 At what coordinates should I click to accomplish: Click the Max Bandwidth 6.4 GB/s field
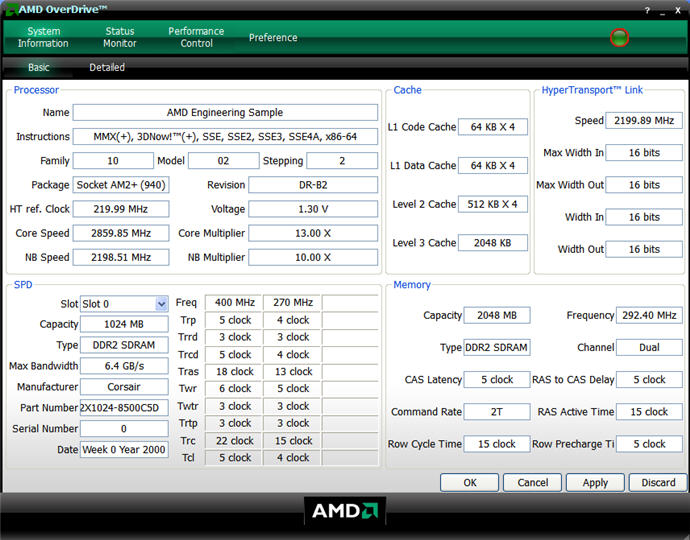pyautogui.click(x=124, y=366)
